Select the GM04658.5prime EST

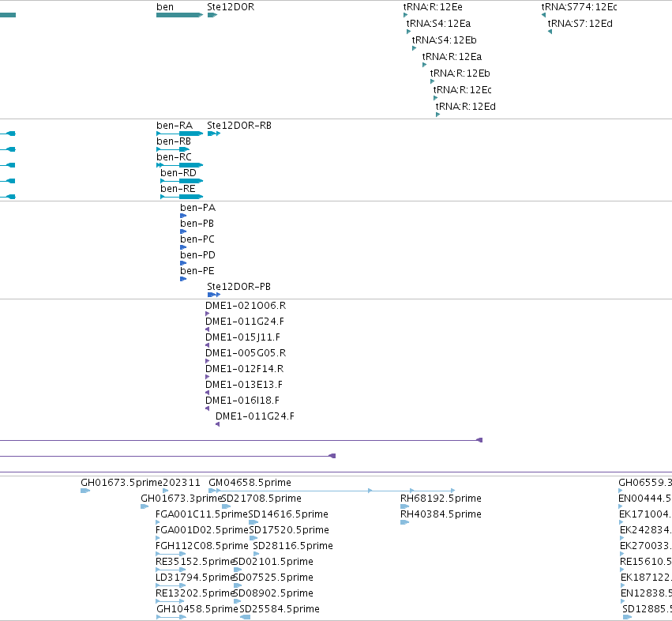332,491
